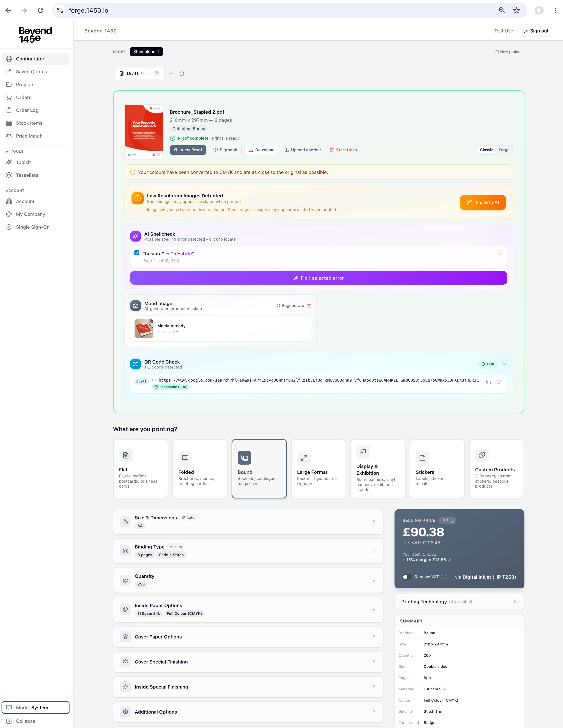Viewport: 563px width, 728px height.
Task: Select the Stickers product type
Action: point(437,469)
